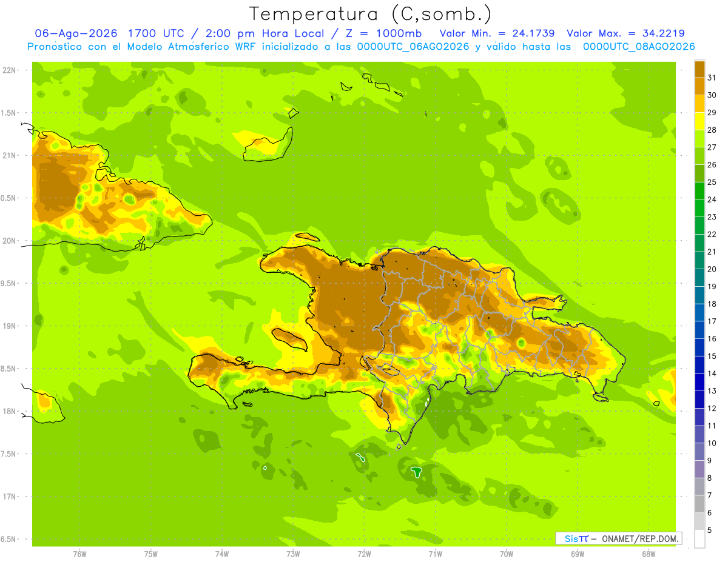Click the legend value "11"

(712, 426)
